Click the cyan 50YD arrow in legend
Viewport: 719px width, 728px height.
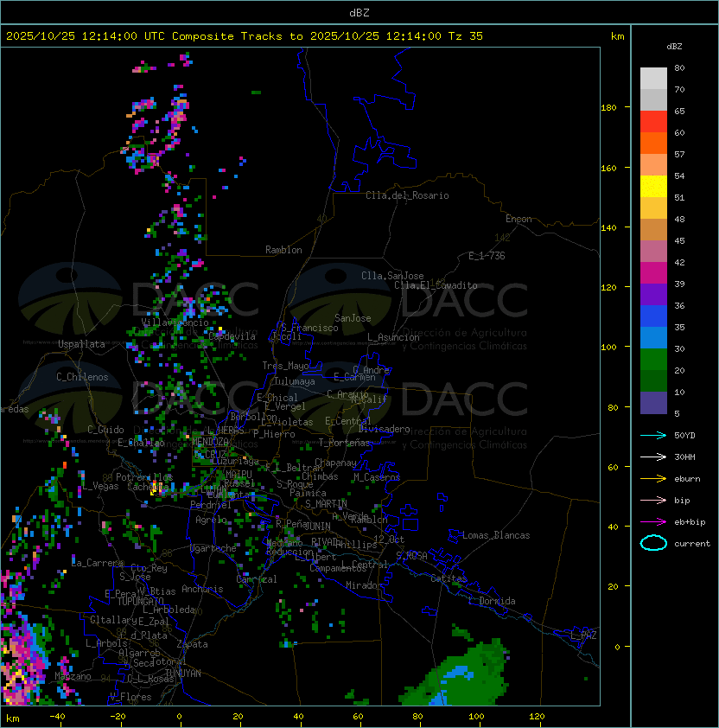653,435
